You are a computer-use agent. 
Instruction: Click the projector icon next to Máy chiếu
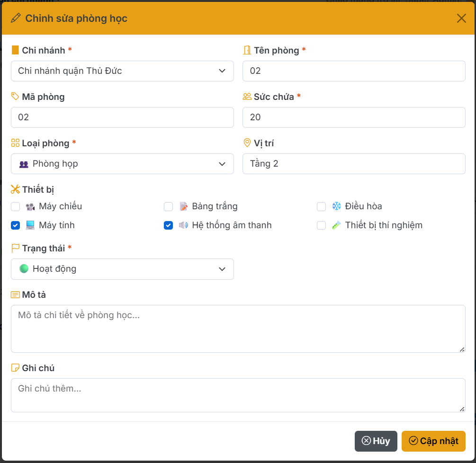[x=30, y=206]
